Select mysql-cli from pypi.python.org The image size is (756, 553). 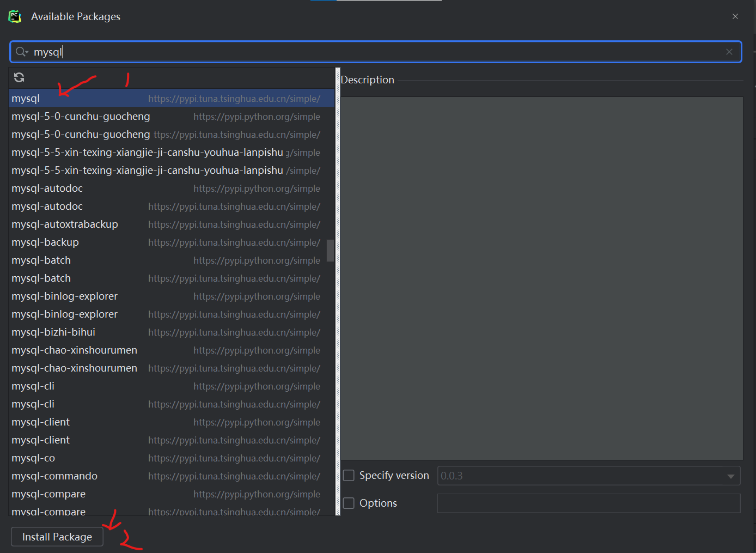point(172,386)
